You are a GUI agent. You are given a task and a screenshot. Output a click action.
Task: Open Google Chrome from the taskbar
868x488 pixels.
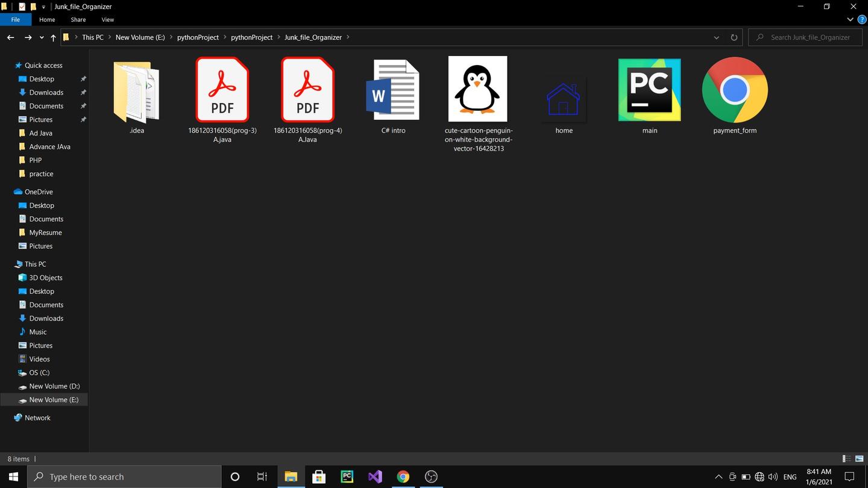403,477
